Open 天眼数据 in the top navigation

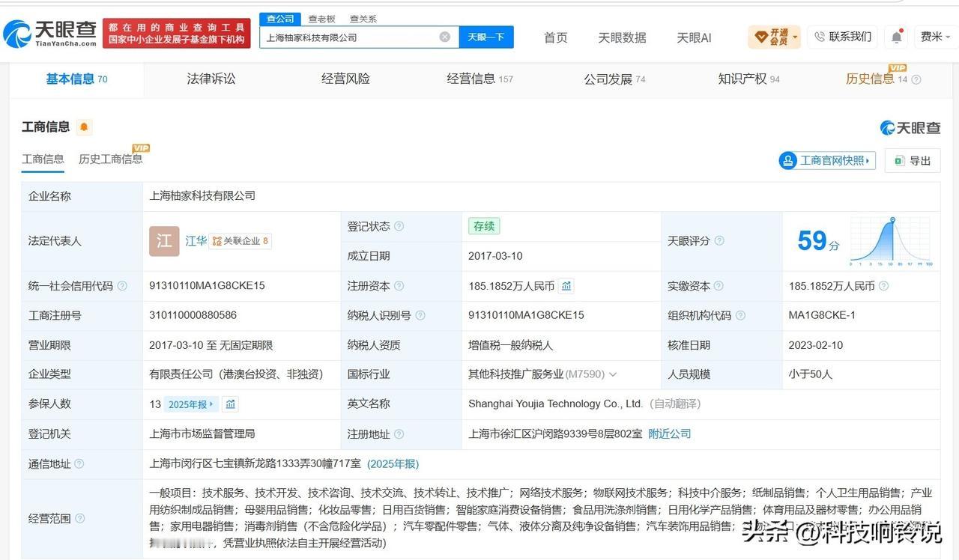(x=622, y=37)
